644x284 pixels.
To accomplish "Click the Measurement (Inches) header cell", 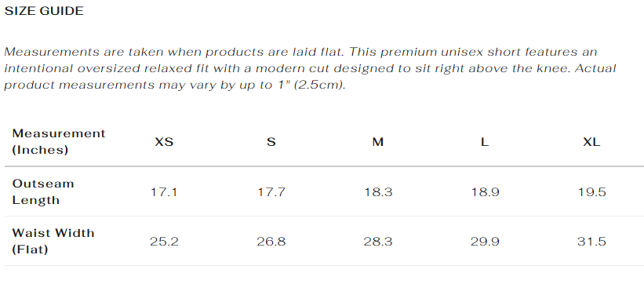I will [59, 142].
